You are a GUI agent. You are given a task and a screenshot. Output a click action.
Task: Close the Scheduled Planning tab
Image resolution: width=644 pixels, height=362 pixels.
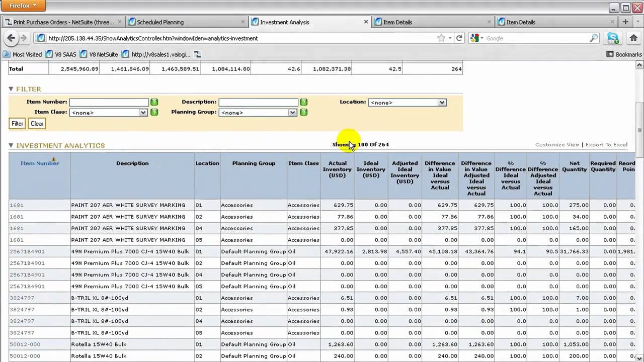tap(243, 22)
